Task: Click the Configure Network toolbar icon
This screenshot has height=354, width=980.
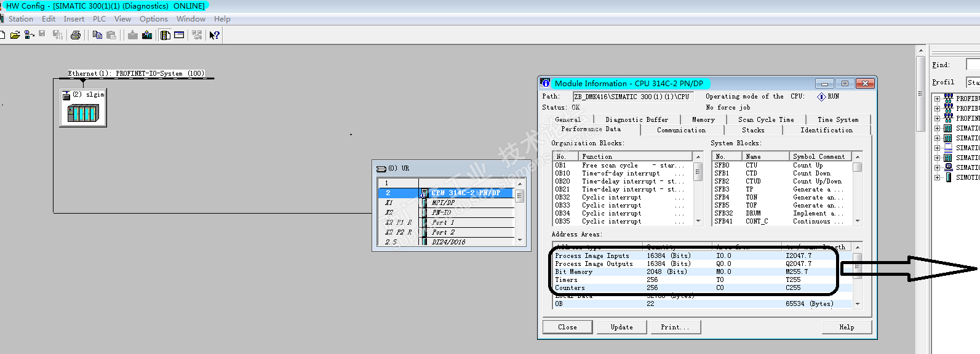Action: [x=197, y=35]
